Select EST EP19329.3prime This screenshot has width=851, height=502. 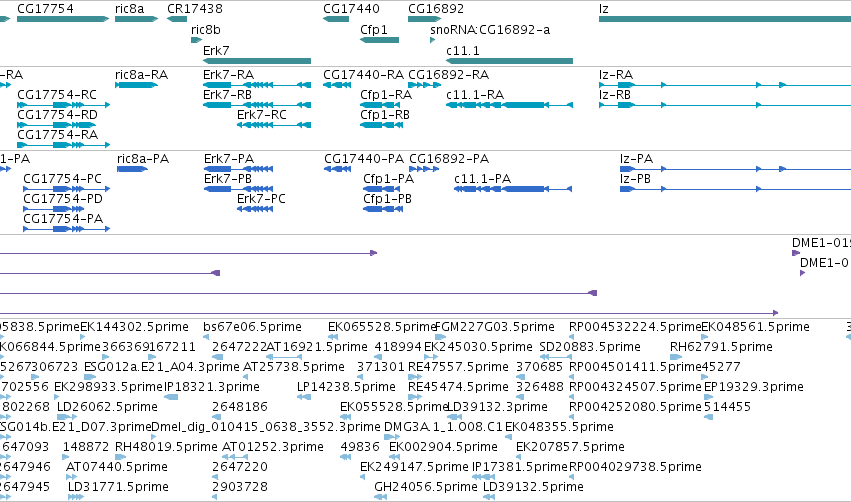[753, 387]
